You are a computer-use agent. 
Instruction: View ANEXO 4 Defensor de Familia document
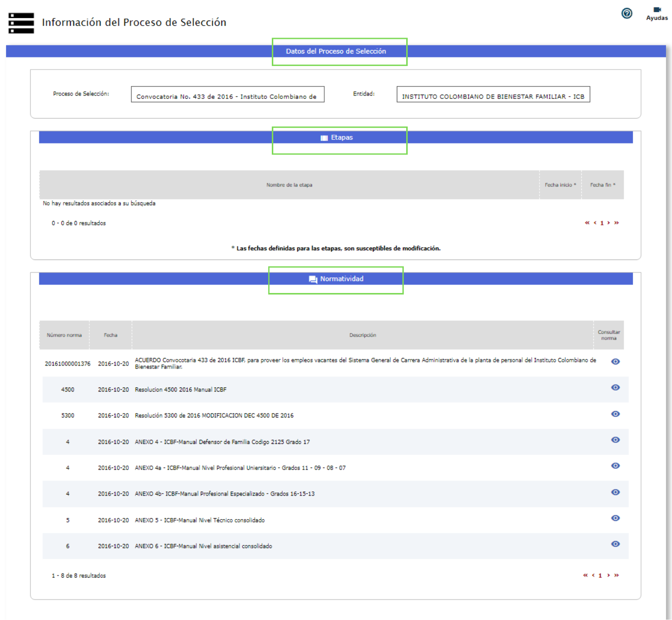point(616,440)
